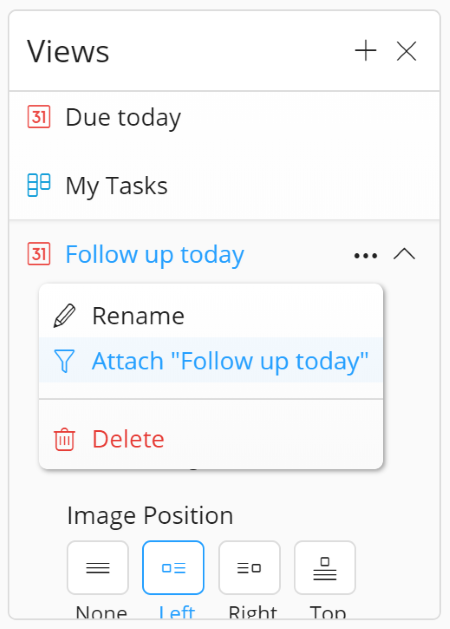Click the Due today calendar icon

[39, 117]
